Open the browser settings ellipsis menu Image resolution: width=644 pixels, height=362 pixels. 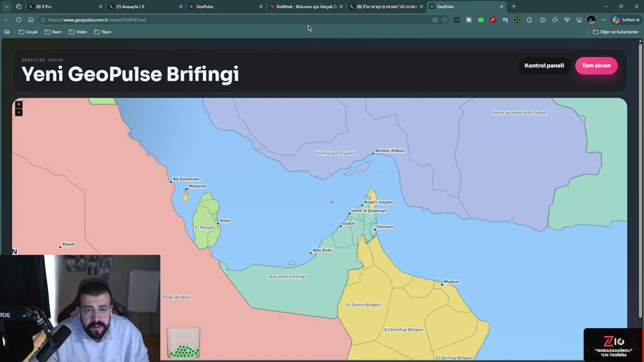(603, 20)
